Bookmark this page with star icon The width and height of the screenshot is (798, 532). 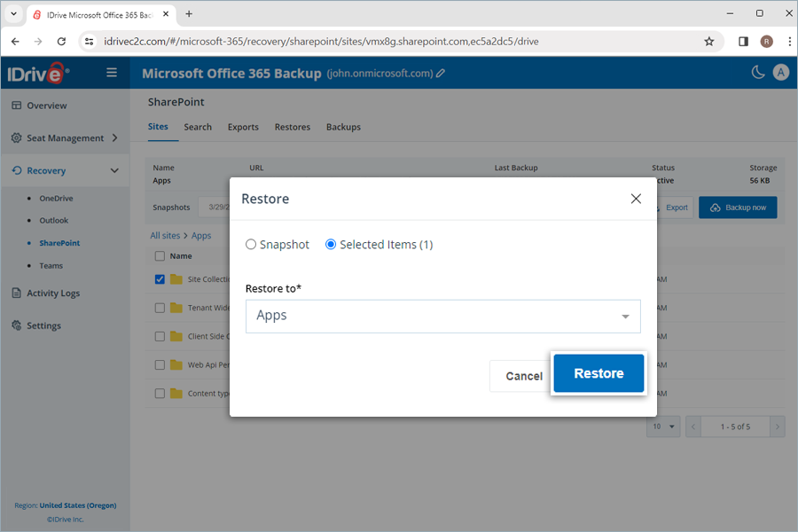coord(709,42)
